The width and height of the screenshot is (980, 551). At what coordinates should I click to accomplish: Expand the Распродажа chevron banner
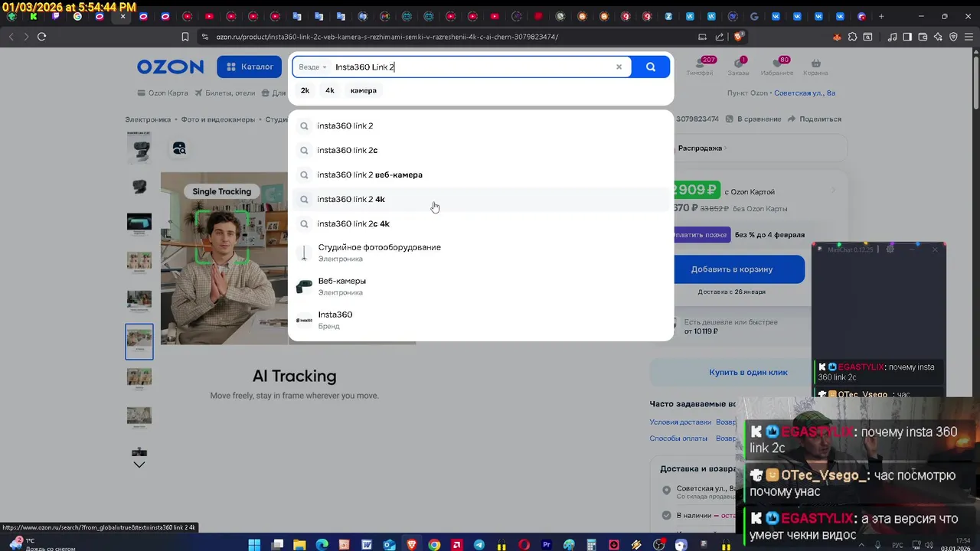tap(726, 148)
